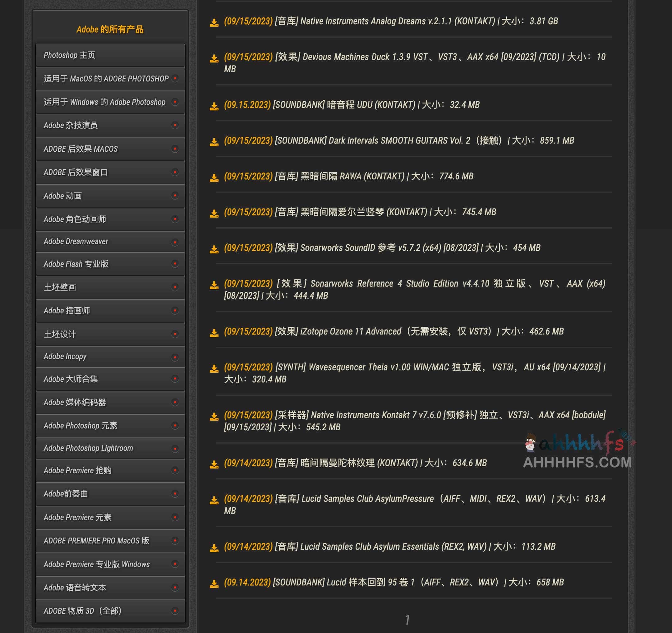This screenshot has height=633, width=672.
Task: Expand Adobe Photoshop Lightroom via red dot
Action: tap(175, 449)
